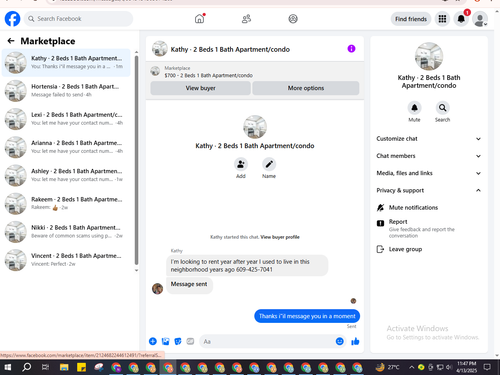Open the Facebook logo home link
The width and height of the screenshot is (500, 375).
pos(12,19)
